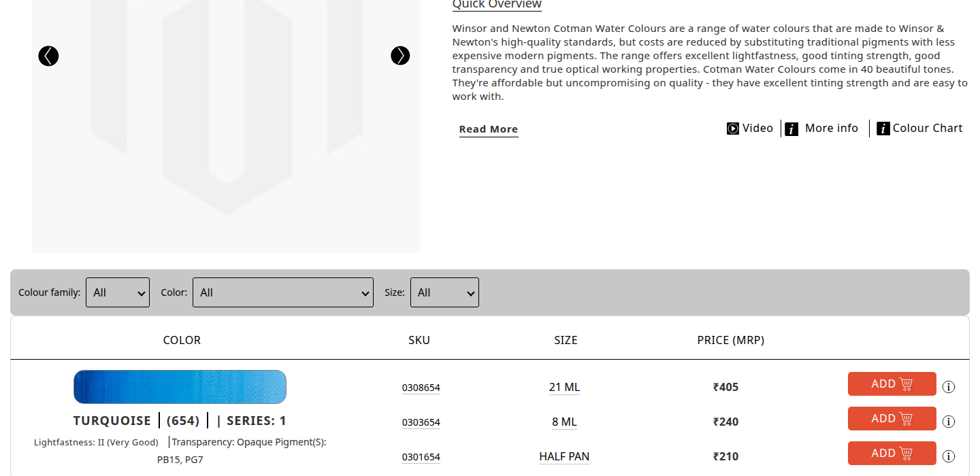Click the next image arrow icon
Image resolution: width=980 pixels, height=476 pixels.
coord(400,56)
